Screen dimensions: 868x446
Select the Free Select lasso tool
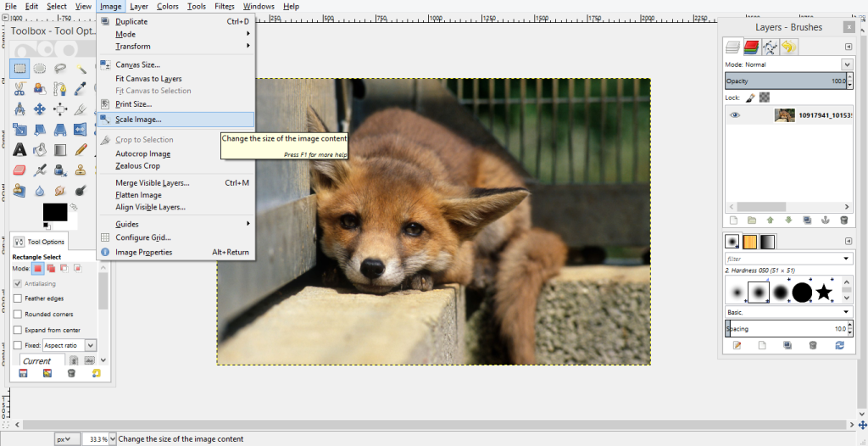click(60, 69)
